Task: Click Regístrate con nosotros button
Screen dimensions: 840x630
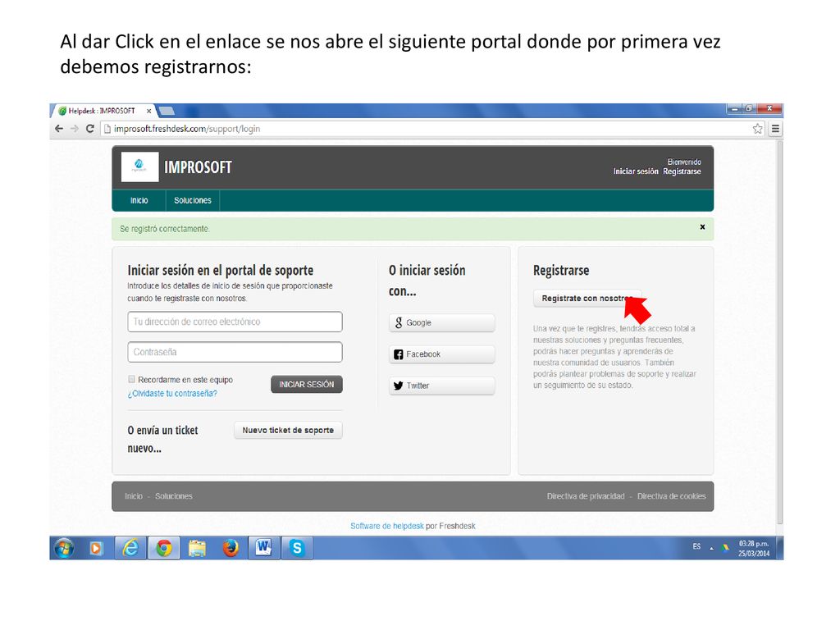Action: 587,299
